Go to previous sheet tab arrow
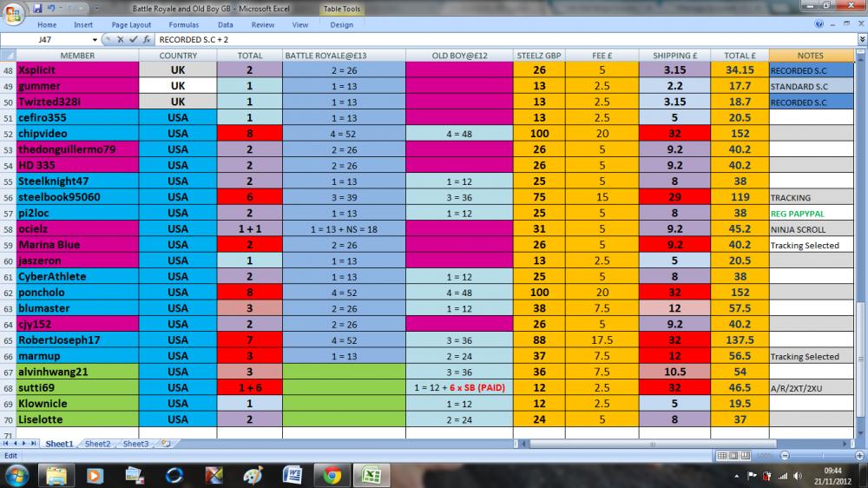 tap(15, 444)
